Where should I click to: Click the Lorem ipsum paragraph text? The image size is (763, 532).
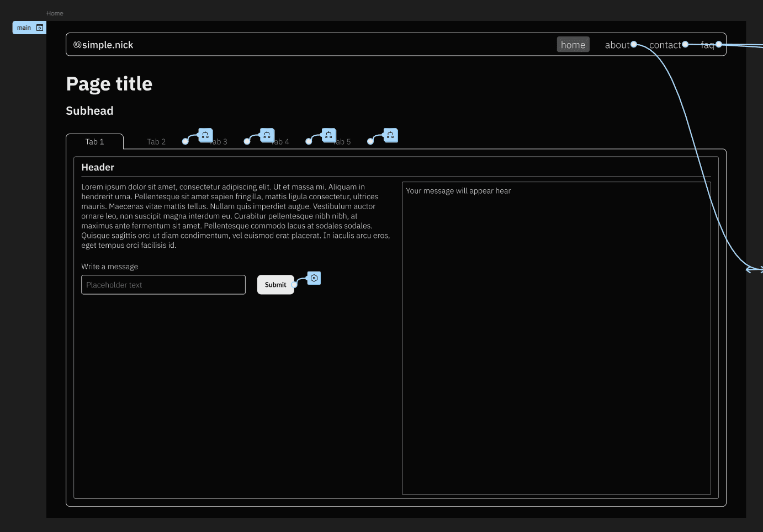(236, 216)
